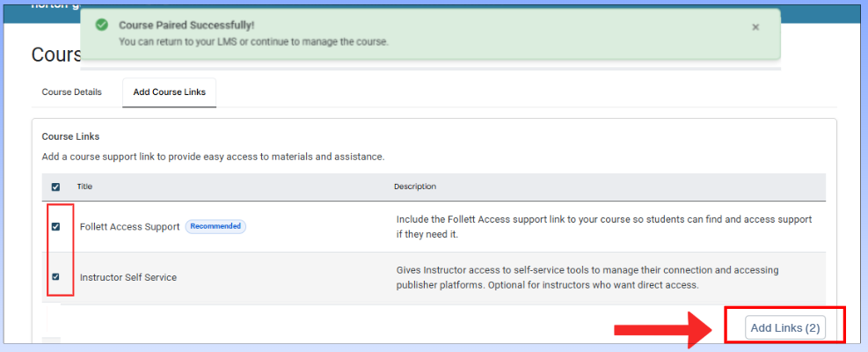
Task: Toggle the select-all checkbox in table header
Action: point(55,187)
